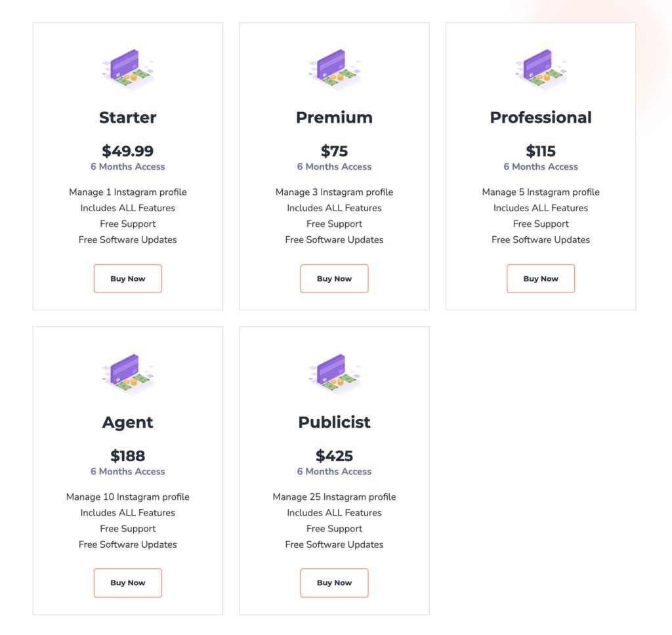Click the Professional plan credit card icon
The width and height of the screenshot is (672, 635).
point(541,69)
